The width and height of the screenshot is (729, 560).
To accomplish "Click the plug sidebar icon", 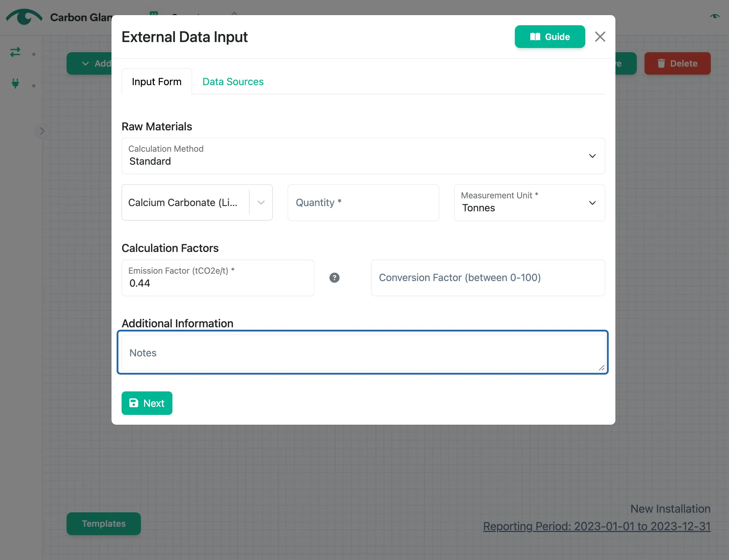I will pyautogui.click(x=15, y=83).
